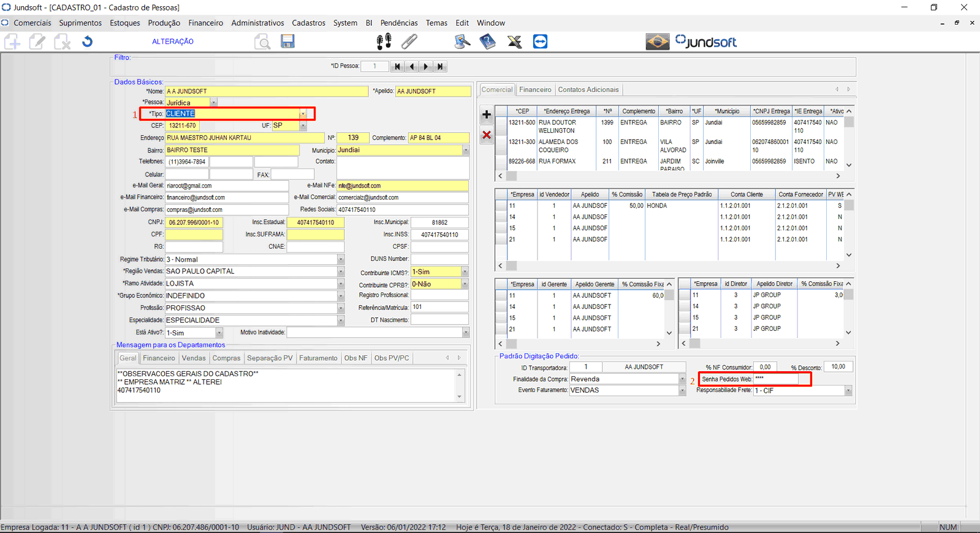Click the monitor with tools icon
The width and height of the screenshot is (980, 533).
(462, 42)
